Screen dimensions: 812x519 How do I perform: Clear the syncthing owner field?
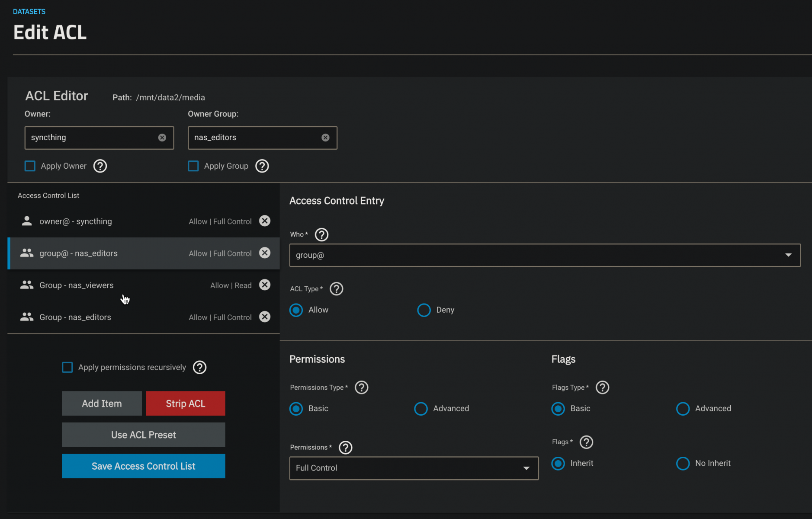click(x=162, y=138)
